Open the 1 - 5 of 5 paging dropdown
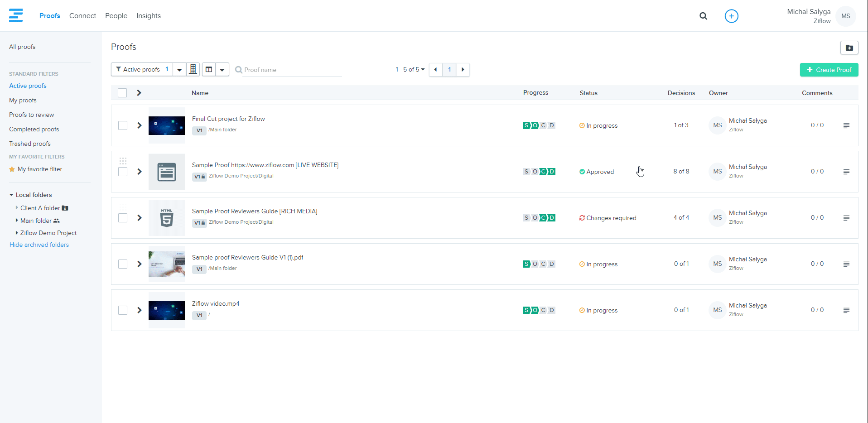Viewport: 868px width, 423px height. [x=410, y=69]
